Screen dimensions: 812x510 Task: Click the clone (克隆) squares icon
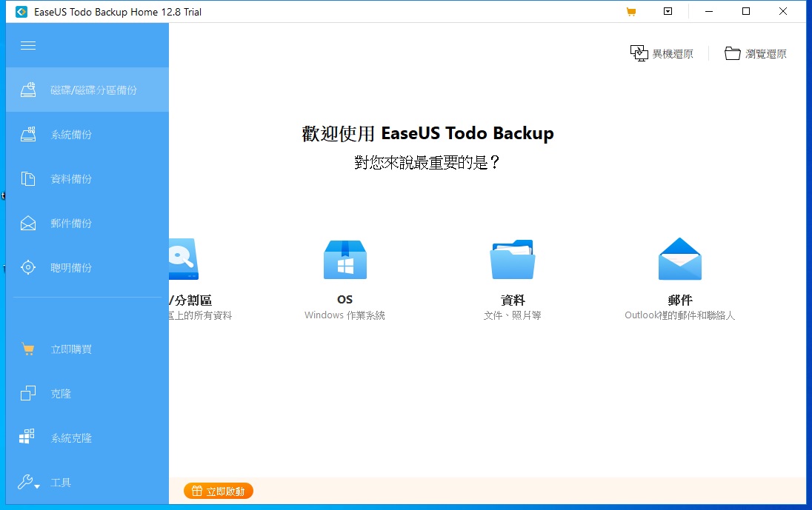[28, 394]
